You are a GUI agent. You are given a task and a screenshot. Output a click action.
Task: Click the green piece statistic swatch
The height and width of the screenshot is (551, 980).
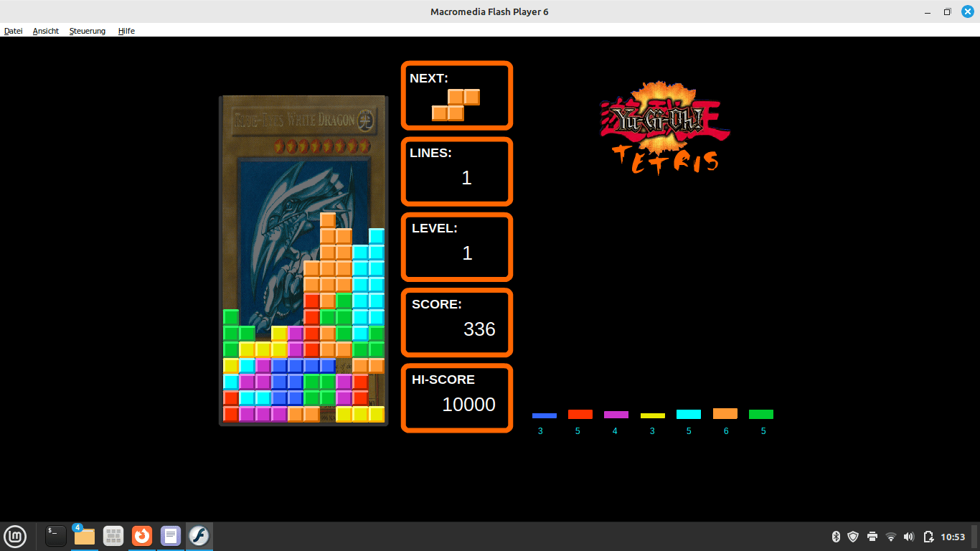[761, 414]
